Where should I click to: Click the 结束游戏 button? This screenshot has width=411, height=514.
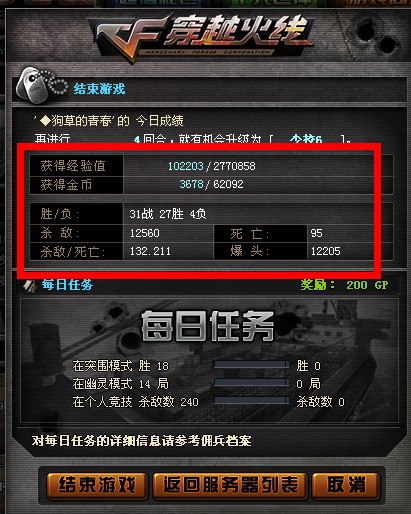point(97,486)
